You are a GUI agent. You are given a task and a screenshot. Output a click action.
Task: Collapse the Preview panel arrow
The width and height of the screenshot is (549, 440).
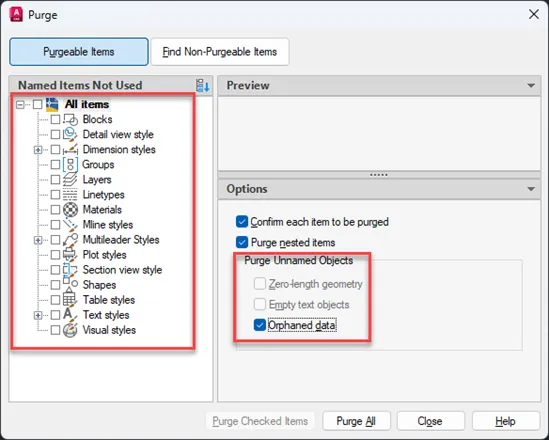tap(531, 85)
